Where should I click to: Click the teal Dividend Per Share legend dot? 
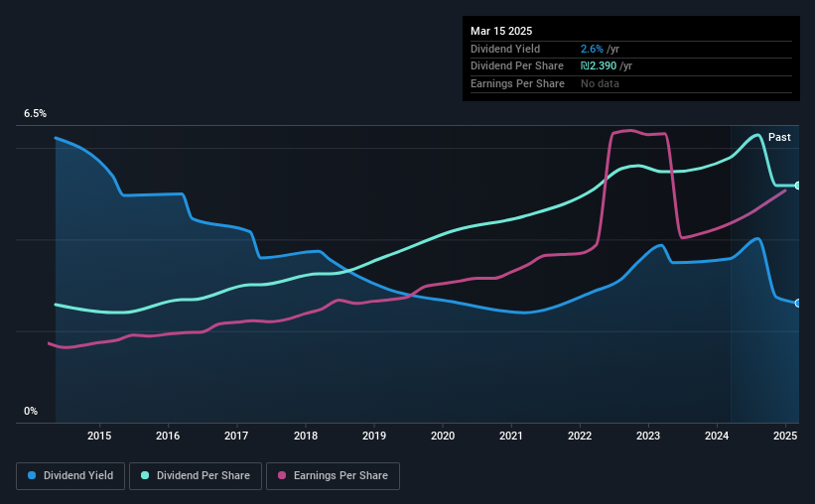[145, 475]
